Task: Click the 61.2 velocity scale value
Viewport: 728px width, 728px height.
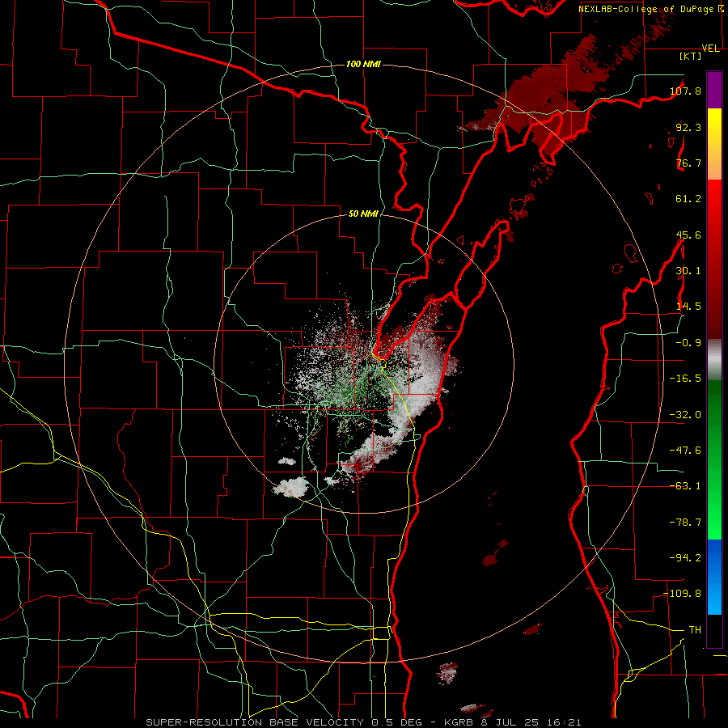Action: (x=688, y=199)
